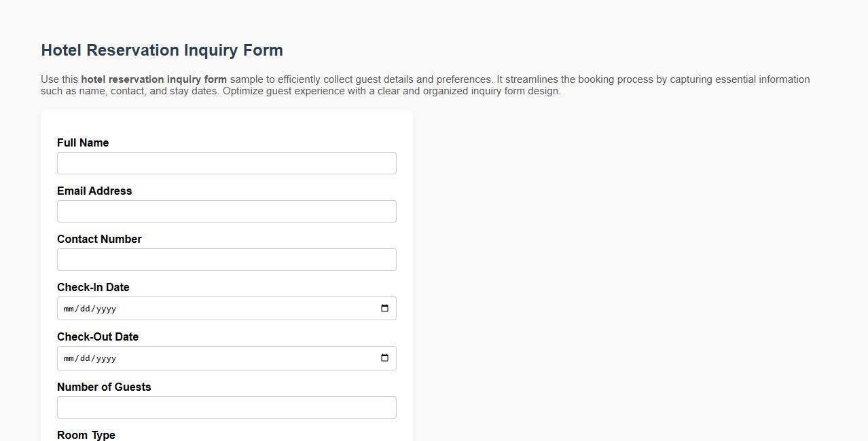Click the bold hotel reservation inquiry form text
The image size is (868, 441).
pos(153,79)
